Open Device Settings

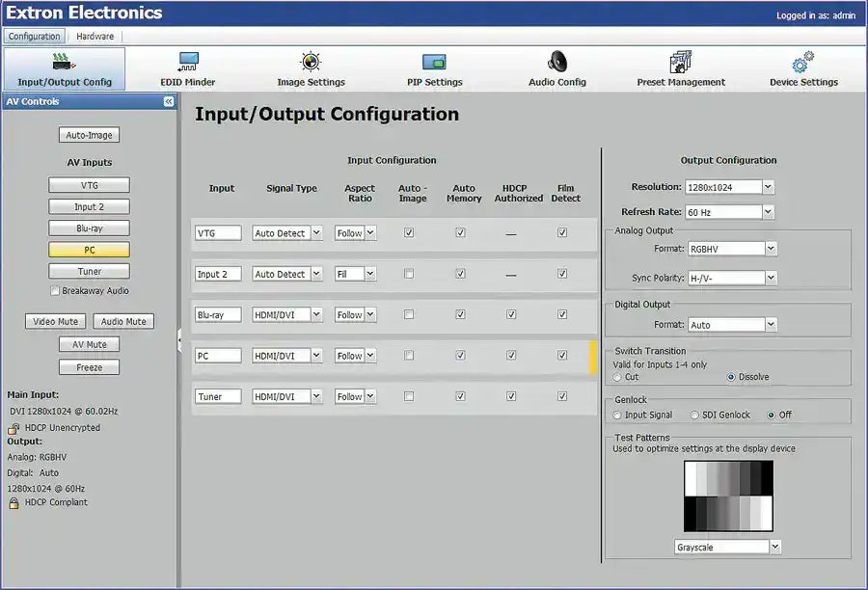[x=803, y=69]
